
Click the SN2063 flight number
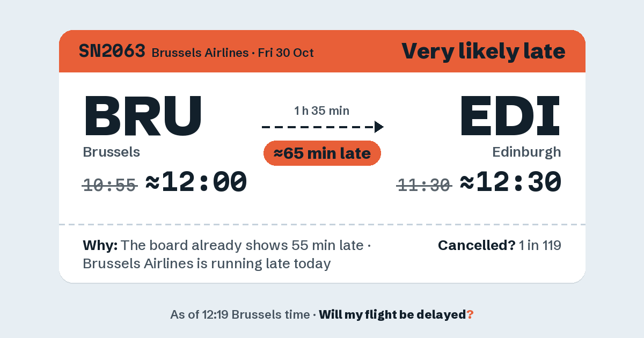click(112, 52)
